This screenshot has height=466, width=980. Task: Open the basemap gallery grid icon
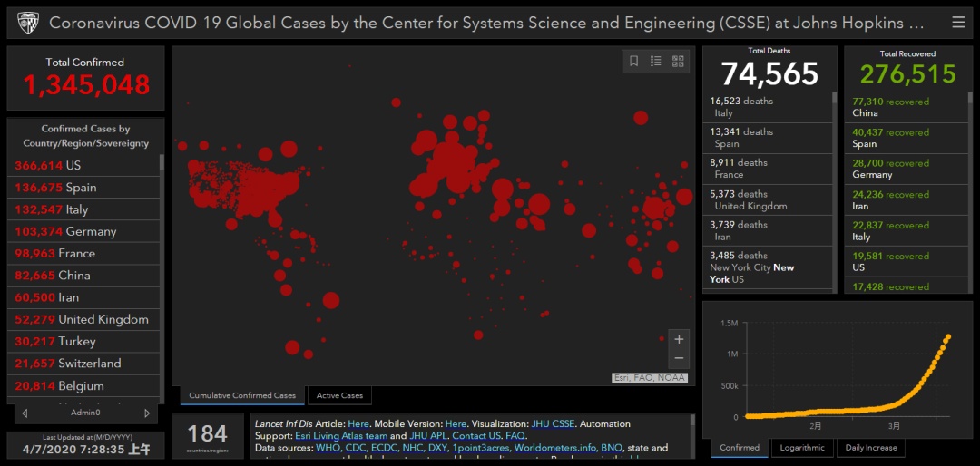[x=678, y=62]
